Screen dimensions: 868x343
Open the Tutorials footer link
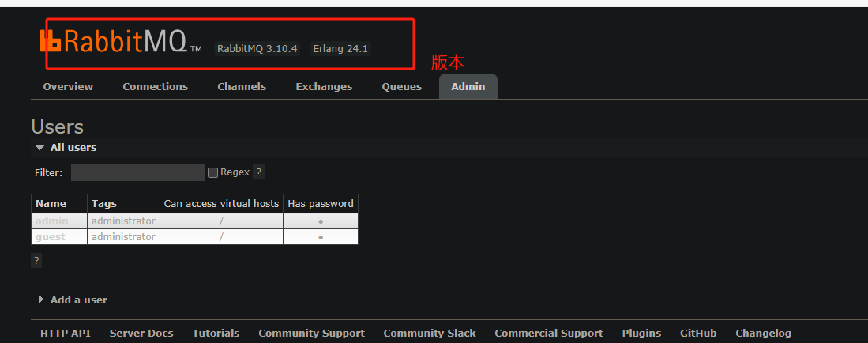point(216,333)
